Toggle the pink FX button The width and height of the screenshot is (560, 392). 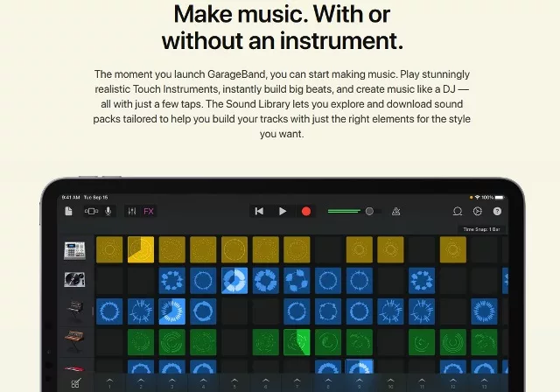tap(149, 212)
